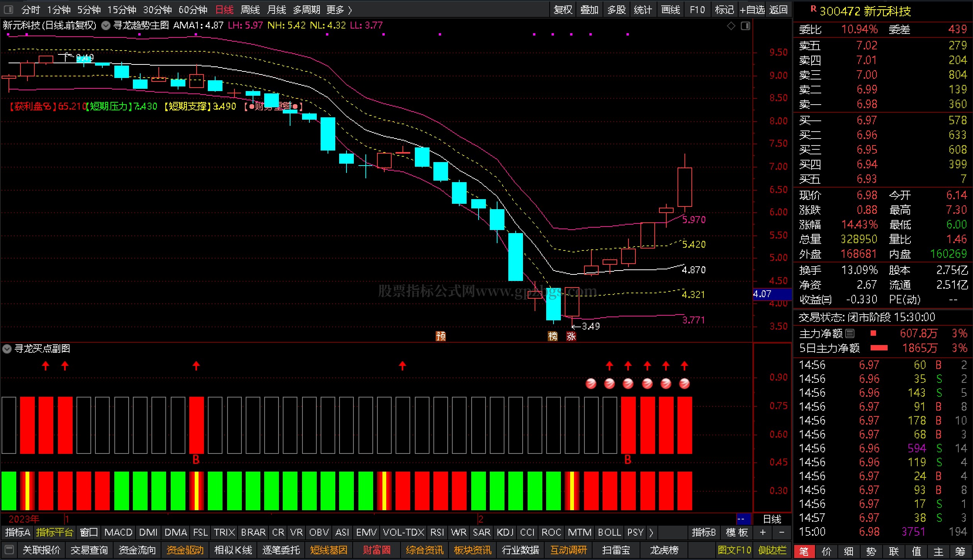Select the MACD indicator tab
Screen dimensions: 973x560
pos(118,533)
